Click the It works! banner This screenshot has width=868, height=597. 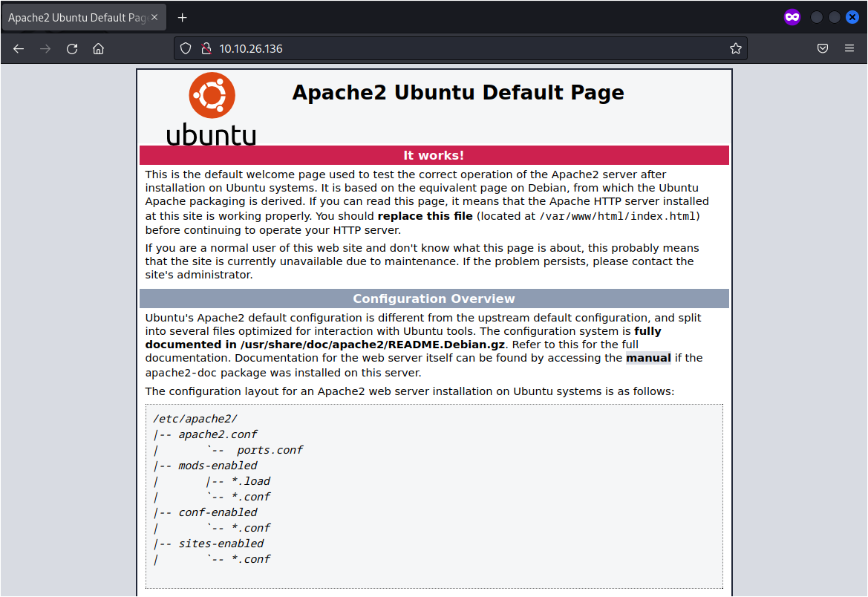click(x=434, y=155)
